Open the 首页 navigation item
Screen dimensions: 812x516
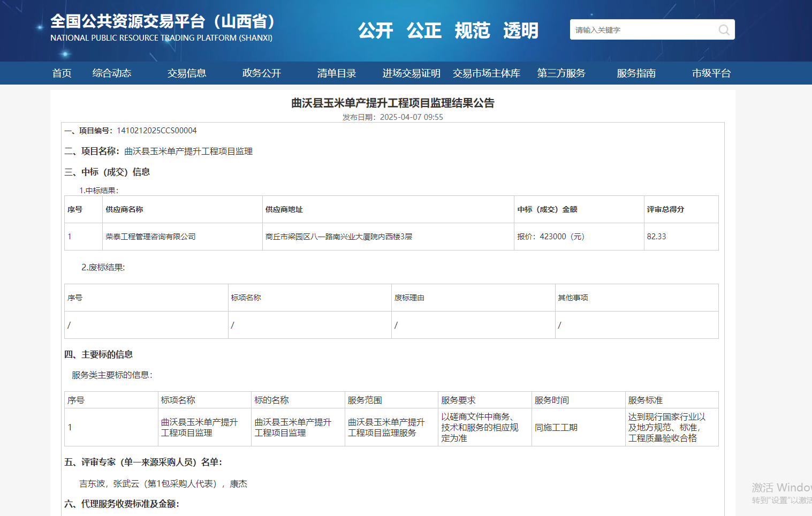coord(62,73)
